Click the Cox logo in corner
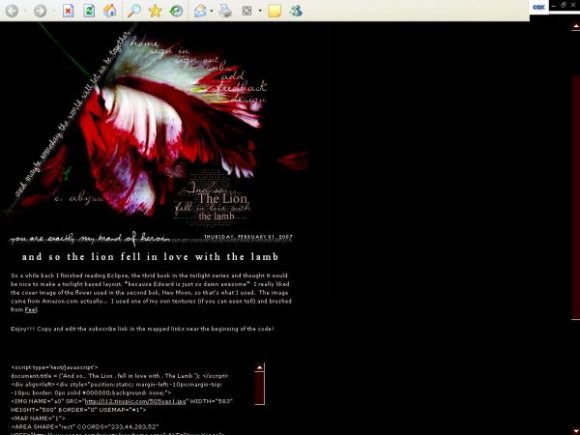Image resolution: width=580 pixels, height=435 pixels. click(x=539, y=7)
